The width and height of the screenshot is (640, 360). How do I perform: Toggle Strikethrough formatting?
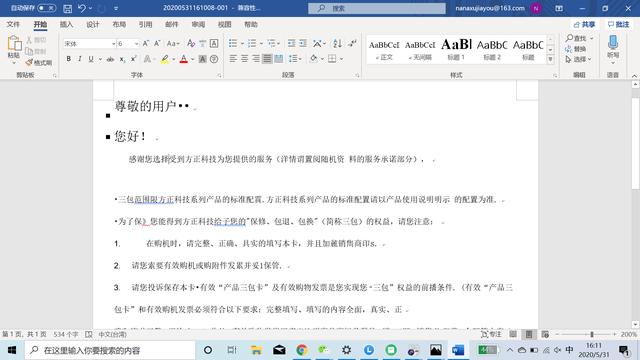click(110, 59)
